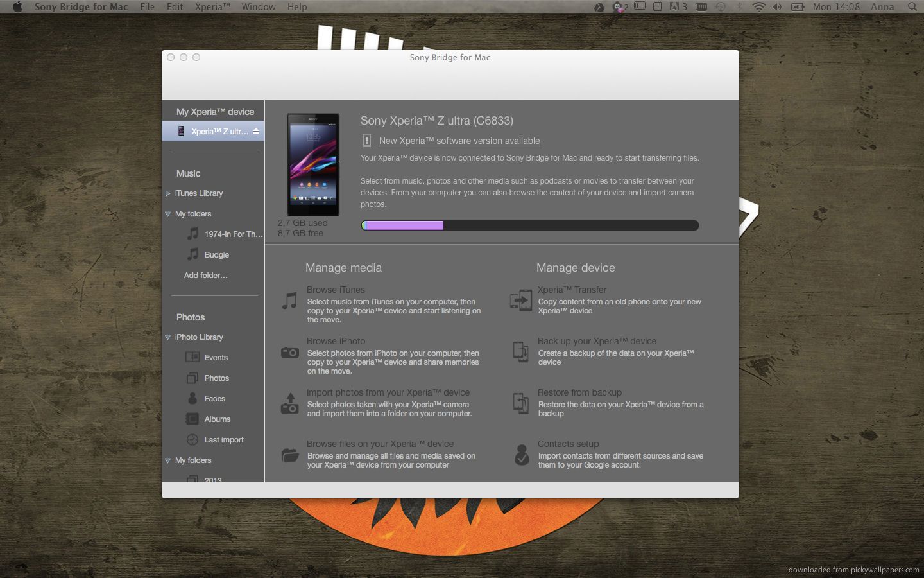
Task: Click the Photos stack icon in sidebar
Action: (192, 378)
